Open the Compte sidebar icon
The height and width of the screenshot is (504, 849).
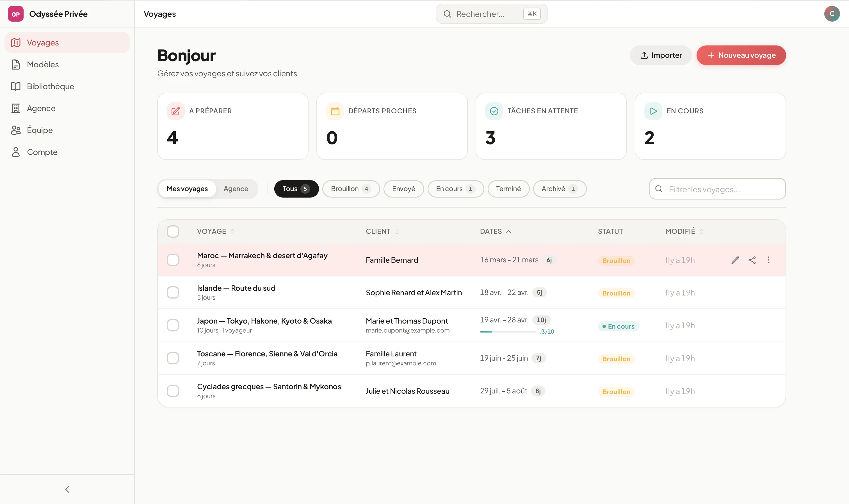coord(16,152)
